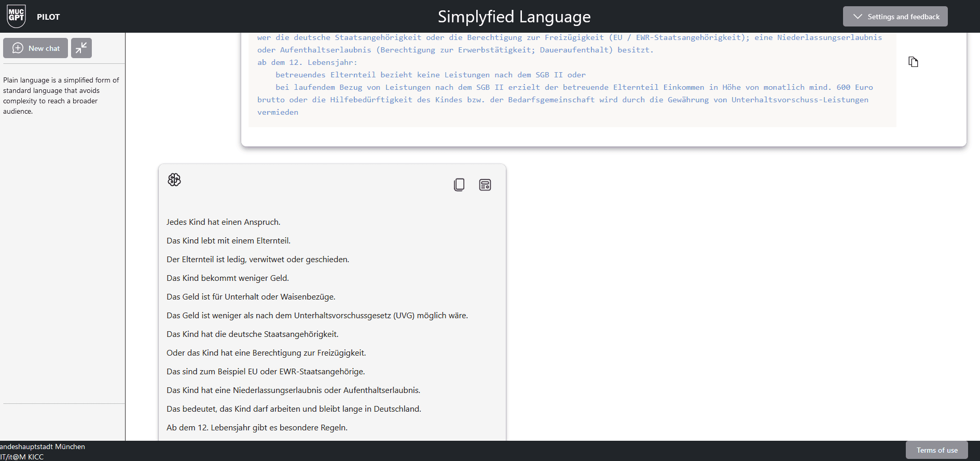Click the Landeshauptstadt München footer text
Viewport: 980px width, 461px height.
[x=43, y=446]
